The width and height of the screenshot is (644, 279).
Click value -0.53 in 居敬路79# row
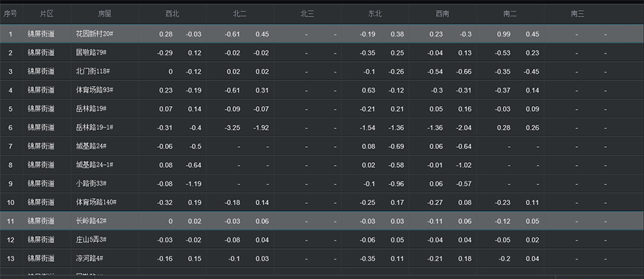click(503, 53)
